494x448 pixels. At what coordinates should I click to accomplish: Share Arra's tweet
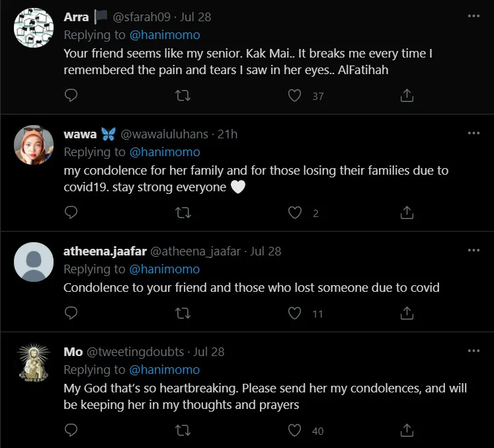click(x=407, y=96)
